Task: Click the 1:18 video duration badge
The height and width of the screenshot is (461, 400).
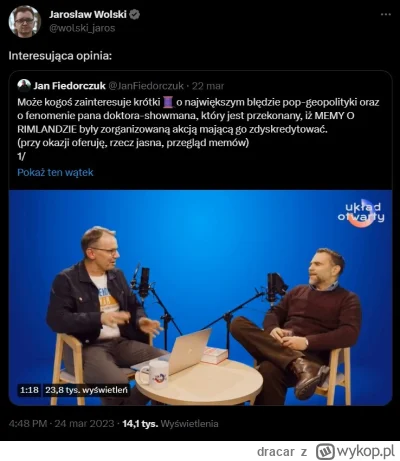Action: pyautogui.click(x=29, y=390)
